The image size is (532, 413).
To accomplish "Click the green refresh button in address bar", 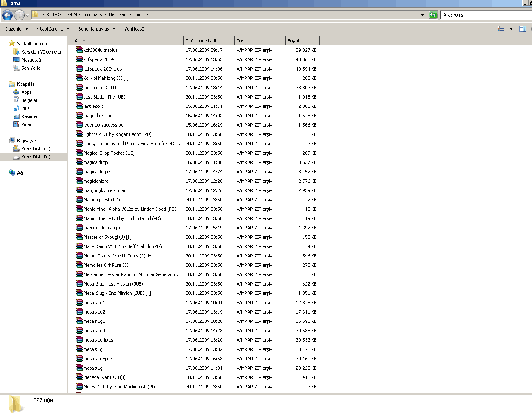I will 433,15.
